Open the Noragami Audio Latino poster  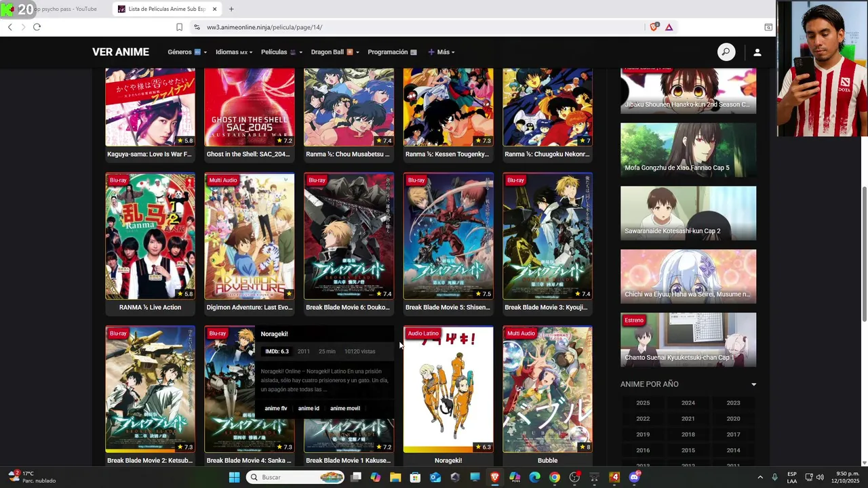click(x=448, y=389)
